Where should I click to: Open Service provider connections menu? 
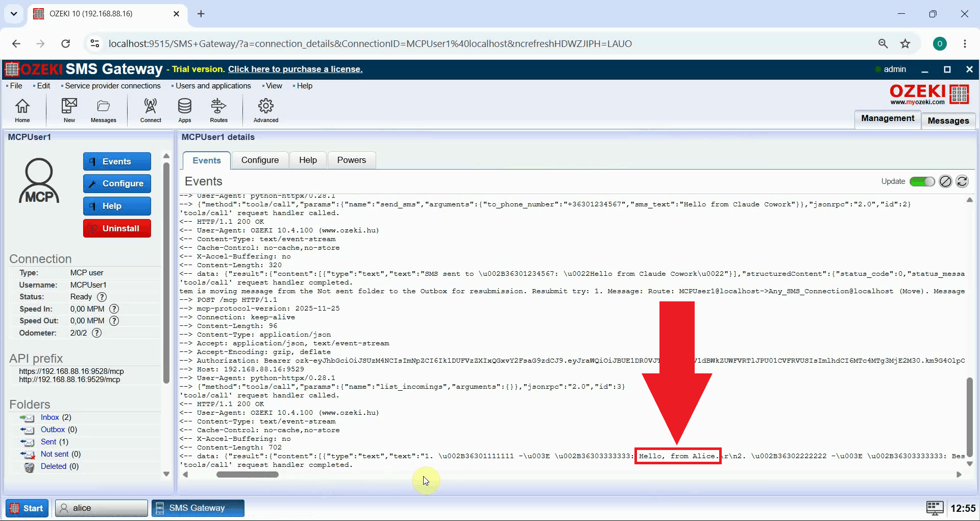[112, 86]
